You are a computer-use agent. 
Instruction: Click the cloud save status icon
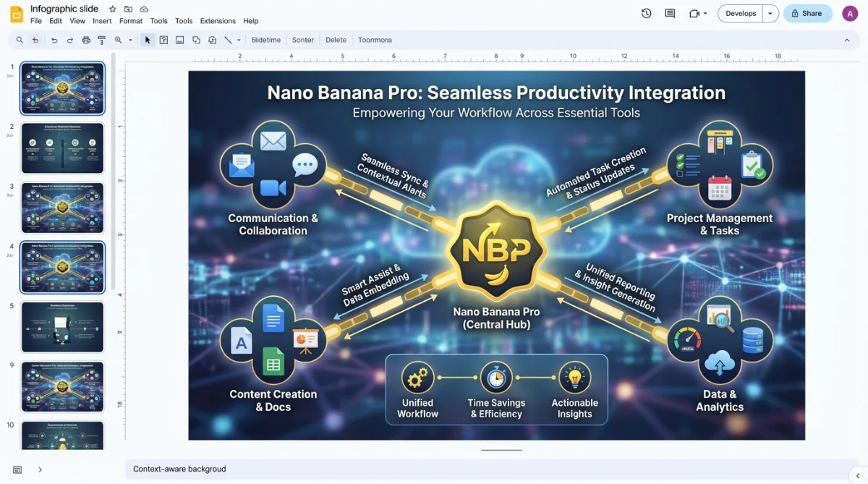pos(144,9)
